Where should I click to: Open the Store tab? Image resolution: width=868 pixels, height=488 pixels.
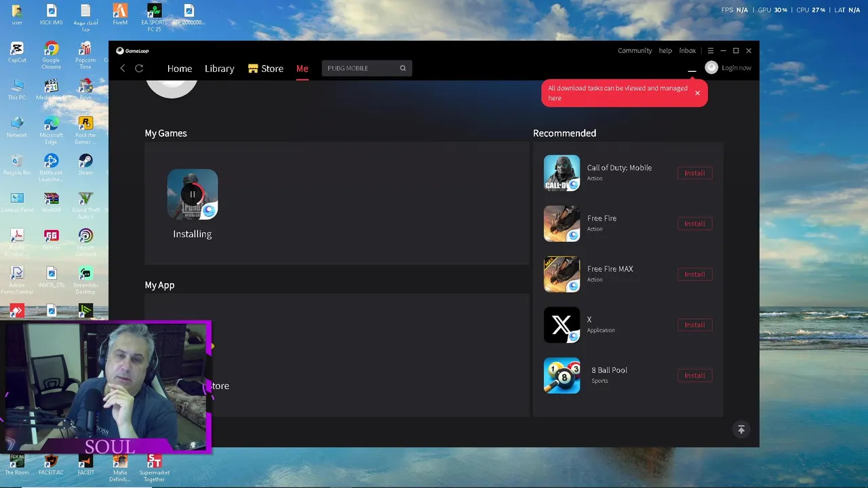click(266, 68)
